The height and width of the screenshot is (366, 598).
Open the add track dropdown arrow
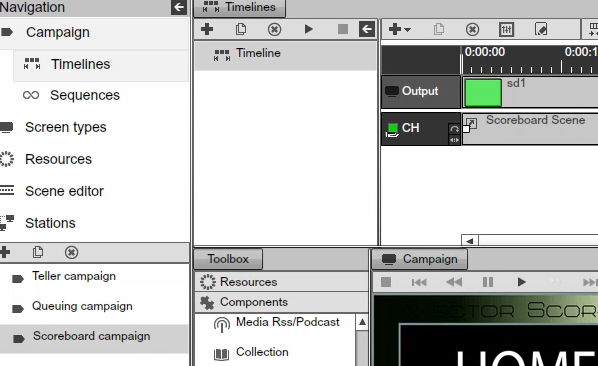(407, 29)
